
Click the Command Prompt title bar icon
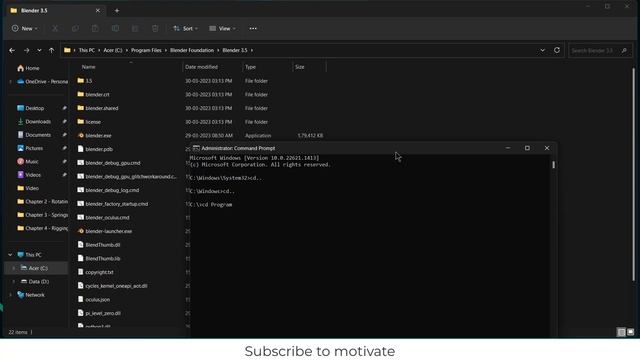196,148
